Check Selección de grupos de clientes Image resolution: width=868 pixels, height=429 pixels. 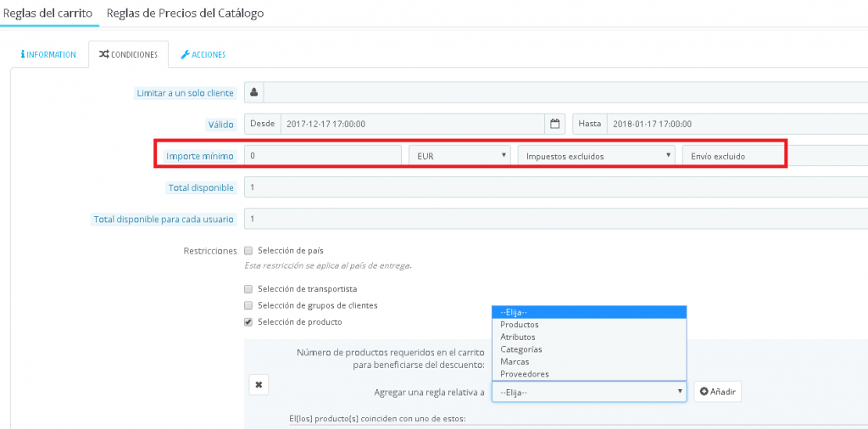(248, 305)
